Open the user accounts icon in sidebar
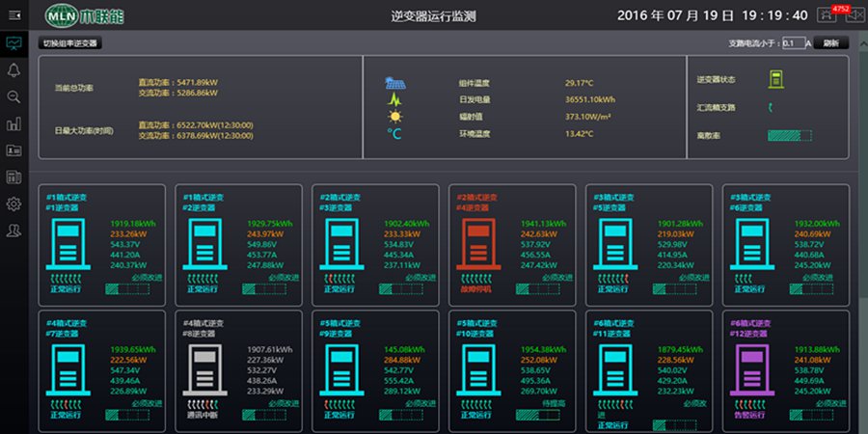 14,230
